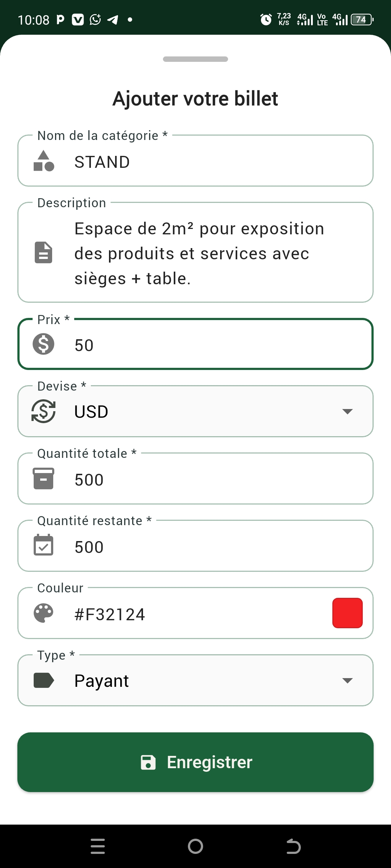391x868 pixels.
Task: Open the red color swatch picker
Action: 347,613
